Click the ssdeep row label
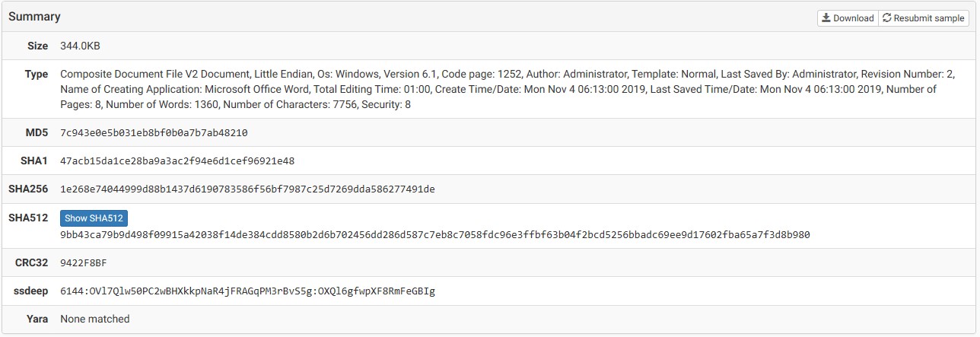 [30, 291]
